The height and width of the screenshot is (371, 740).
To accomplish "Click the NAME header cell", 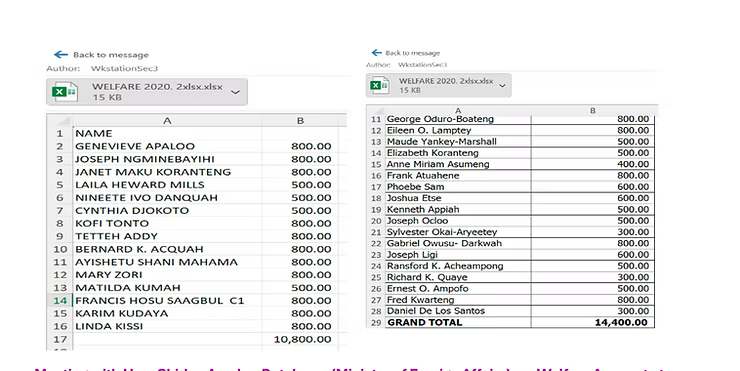I will tap(168, 134).
